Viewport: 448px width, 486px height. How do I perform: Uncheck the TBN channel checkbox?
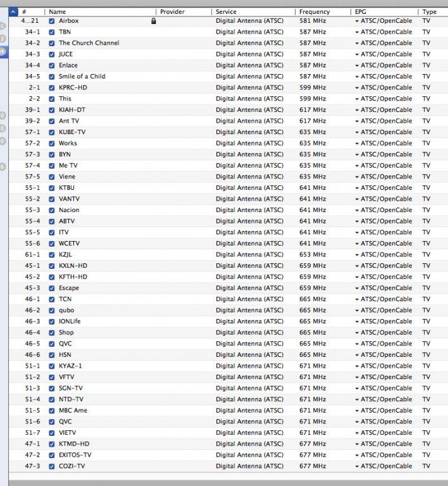pyautogui.click(x=52, y=32)
